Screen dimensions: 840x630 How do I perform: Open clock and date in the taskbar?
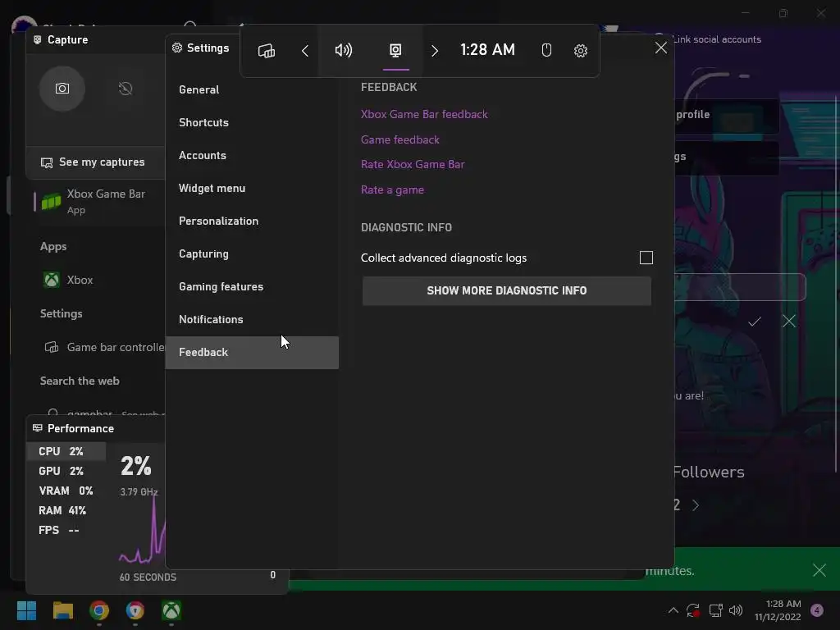778,610
